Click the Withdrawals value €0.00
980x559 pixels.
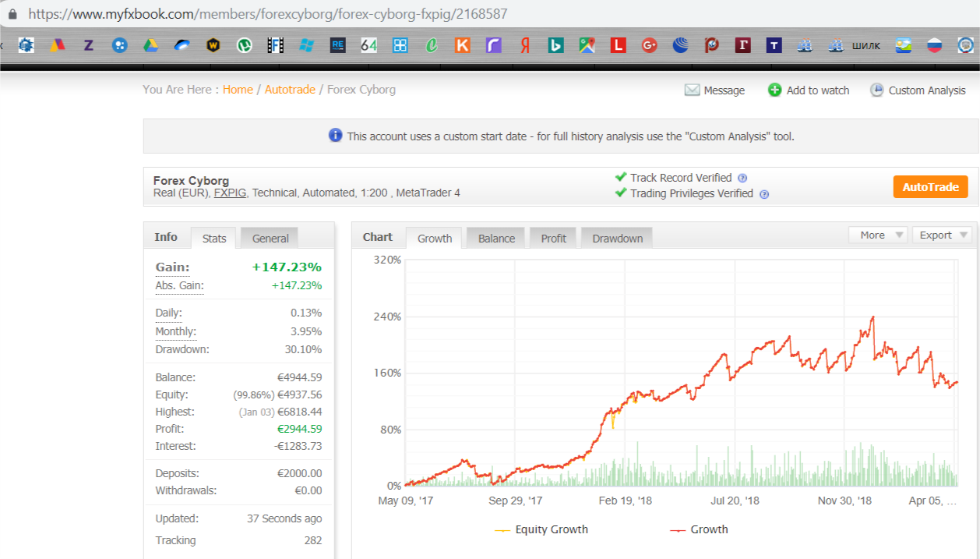tap(308, 490)
